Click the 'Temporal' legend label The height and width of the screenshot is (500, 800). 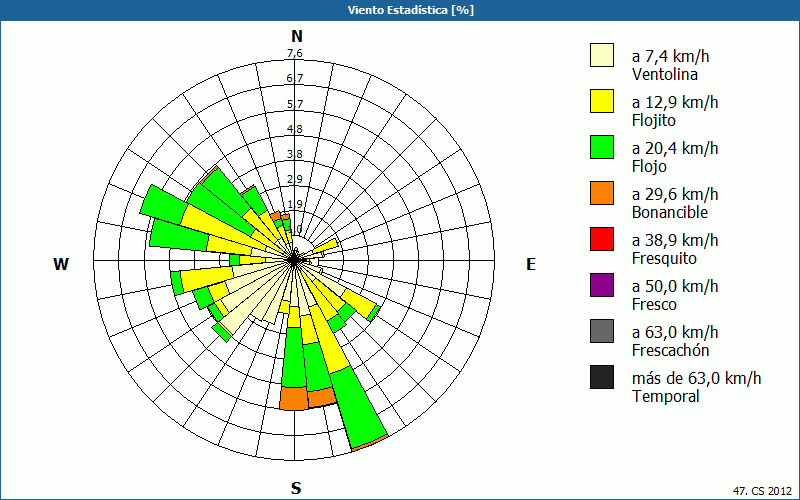(665, 396)
